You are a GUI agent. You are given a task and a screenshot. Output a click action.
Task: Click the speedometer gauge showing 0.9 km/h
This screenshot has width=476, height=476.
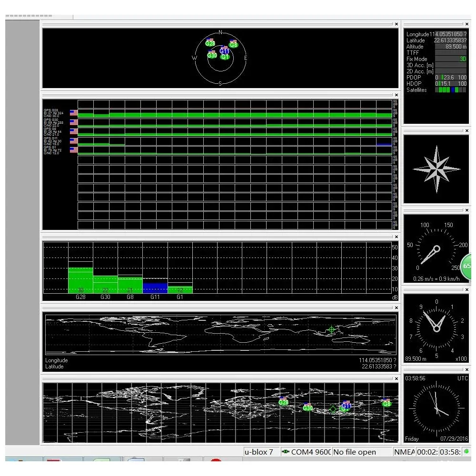pyautogui.click(x=436, y=248)
